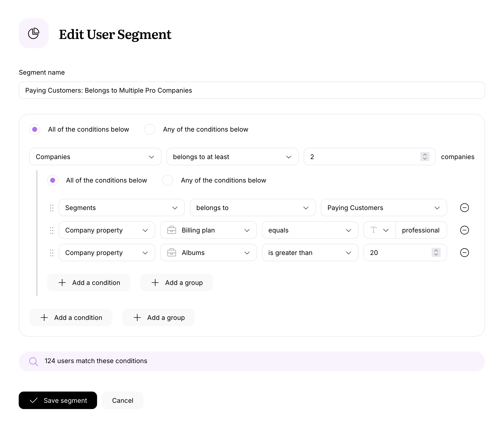Select Any of the conditions below at top level
The width and height of the screenshot is (504, 446).
click(150, 129)
